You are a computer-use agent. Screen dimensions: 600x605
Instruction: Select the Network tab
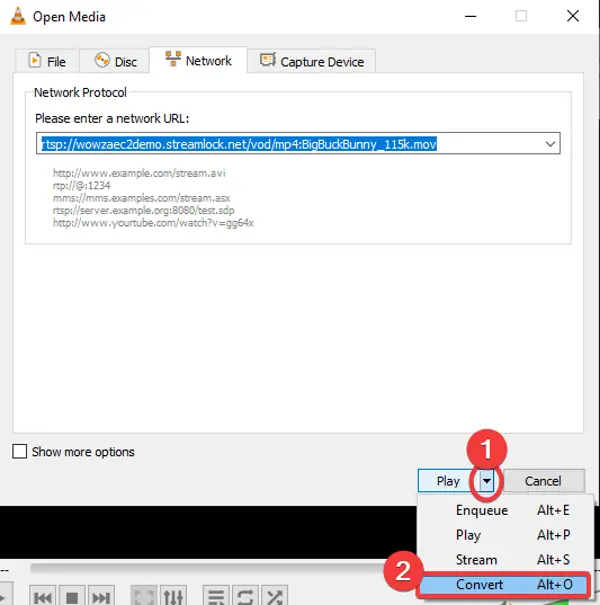click(x=198, y=60)
